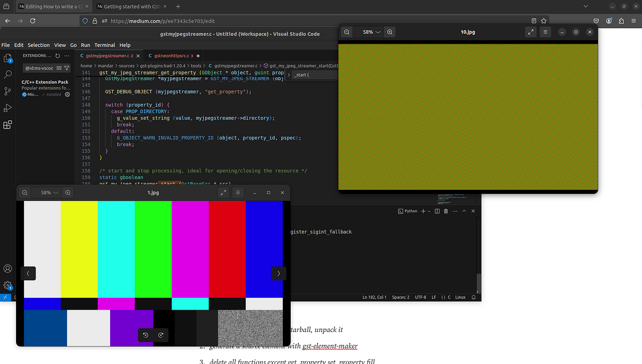Zoom into 10.jpg with the magnifier-plus icon

390,32
